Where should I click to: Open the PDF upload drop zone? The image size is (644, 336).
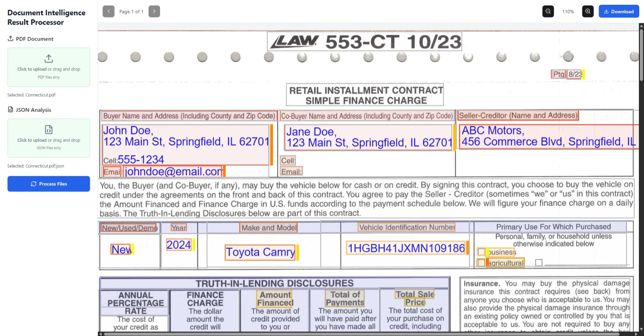(49, 67)
